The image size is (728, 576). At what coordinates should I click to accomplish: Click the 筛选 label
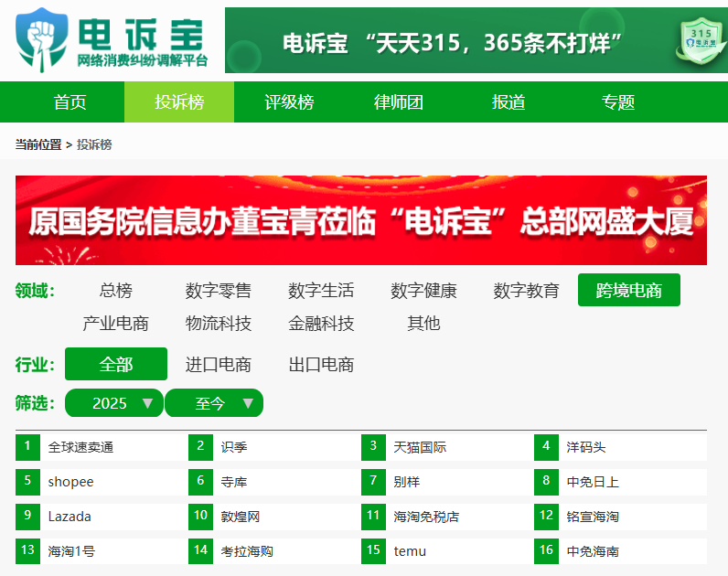pos(36,403)
